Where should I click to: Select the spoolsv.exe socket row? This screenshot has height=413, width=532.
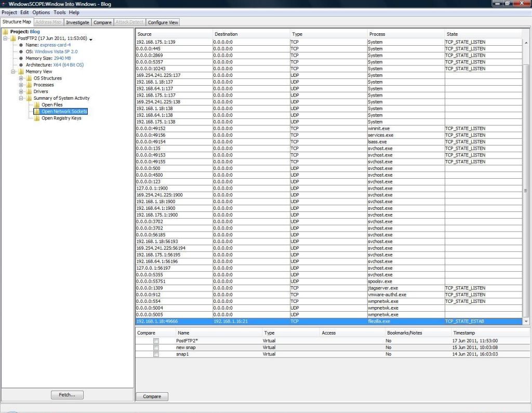(329, 282)
